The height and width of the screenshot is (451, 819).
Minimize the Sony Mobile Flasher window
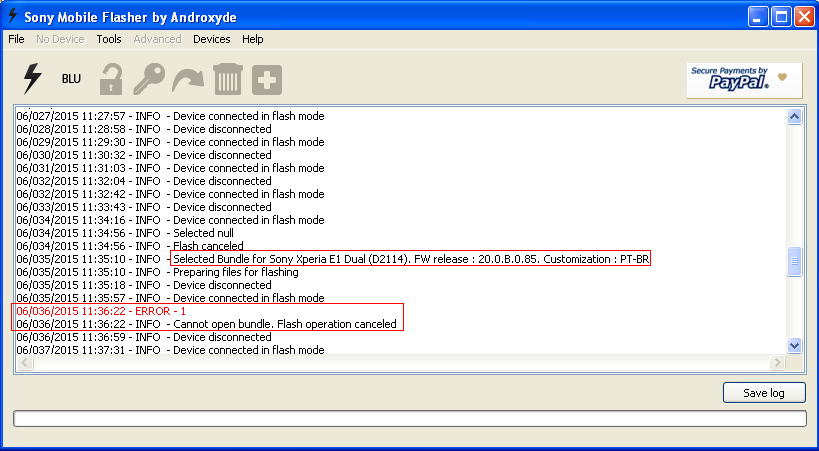click(757, 17)
